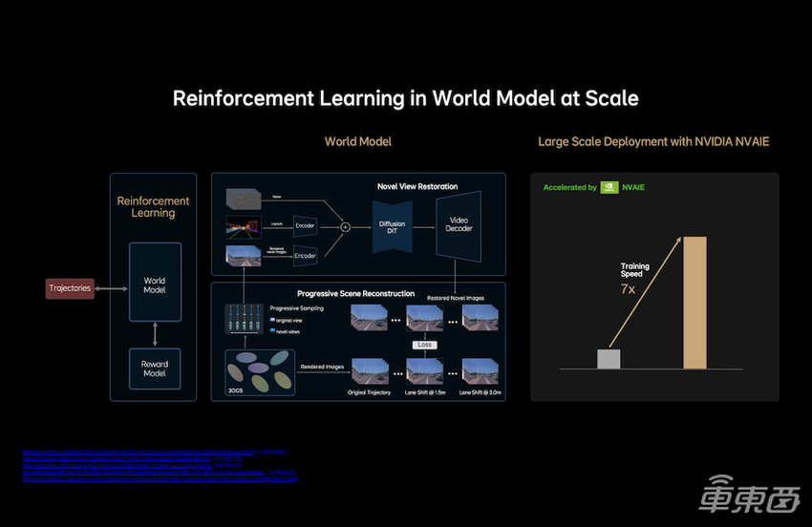Click the tall tan training speed bar
This screenshot has width=812, height=527.
tap(694, 304)
